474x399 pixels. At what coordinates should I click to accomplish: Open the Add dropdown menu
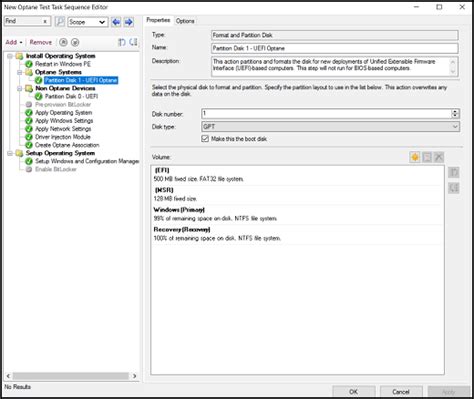pyautogui.click(x=14, y=42)
